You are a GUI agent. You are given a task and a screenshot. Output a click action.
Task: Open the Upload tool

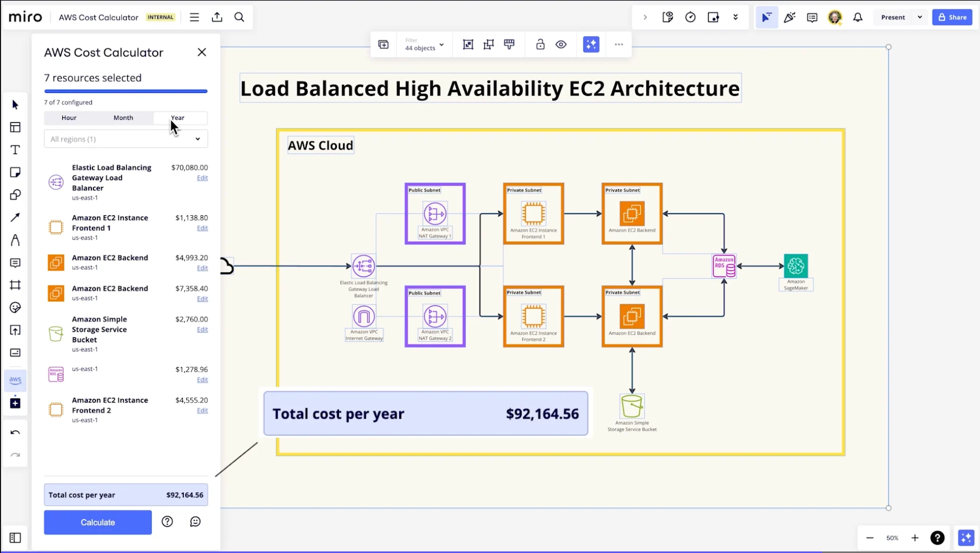(15, 330)
